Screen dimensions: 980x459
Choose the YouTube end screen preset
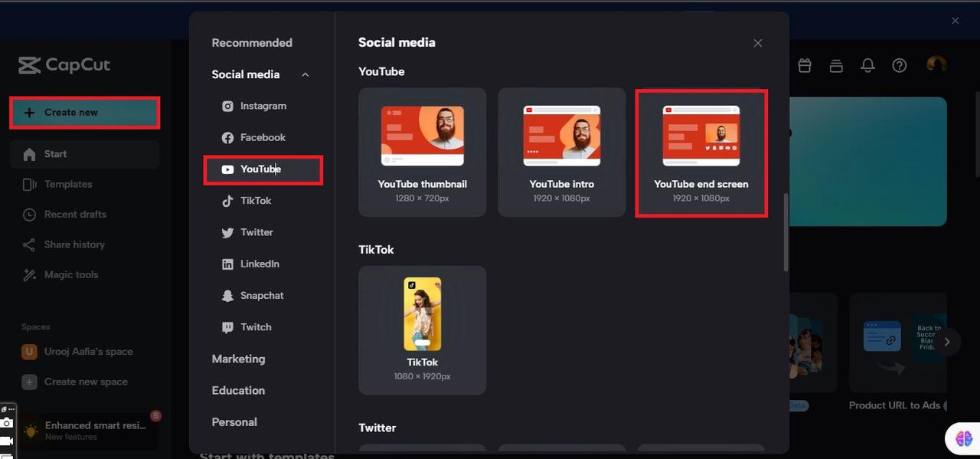[701, 152]
